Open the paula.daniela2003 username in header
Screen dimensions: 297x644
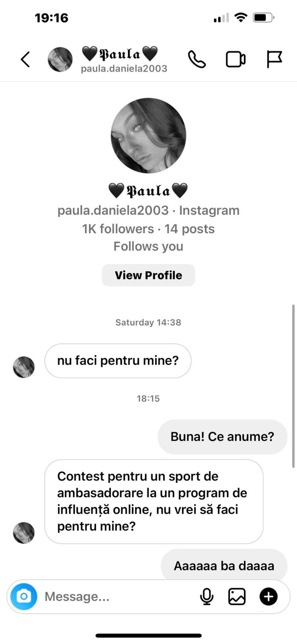click(124, 69)
